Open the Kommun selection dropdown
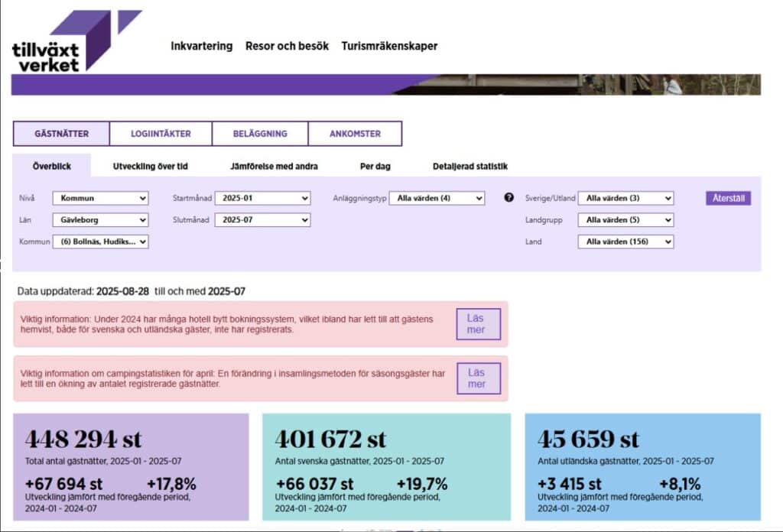This screenshot has height=532, width=783. coord(100,242)
